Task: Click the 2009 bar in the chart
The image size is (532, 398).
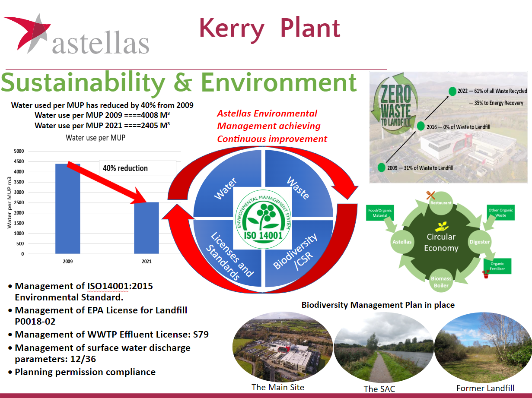Action: pyautogui.click(x=67, y=208)
